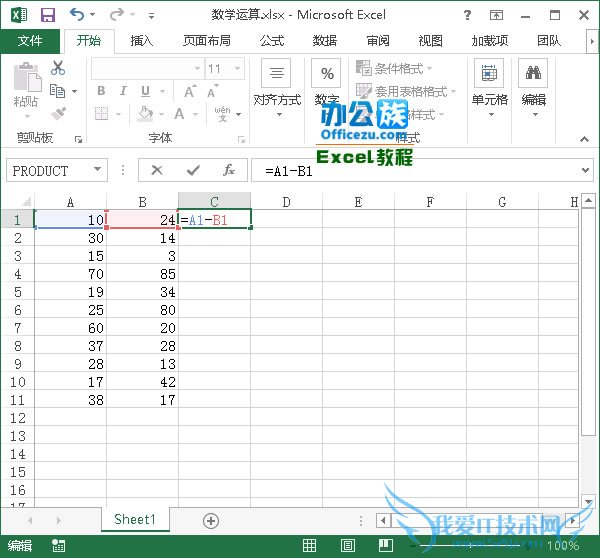The width and height of the screenshot is (600, 558).
Task: Click the Cut scissors icon
Action: point(57,68)
